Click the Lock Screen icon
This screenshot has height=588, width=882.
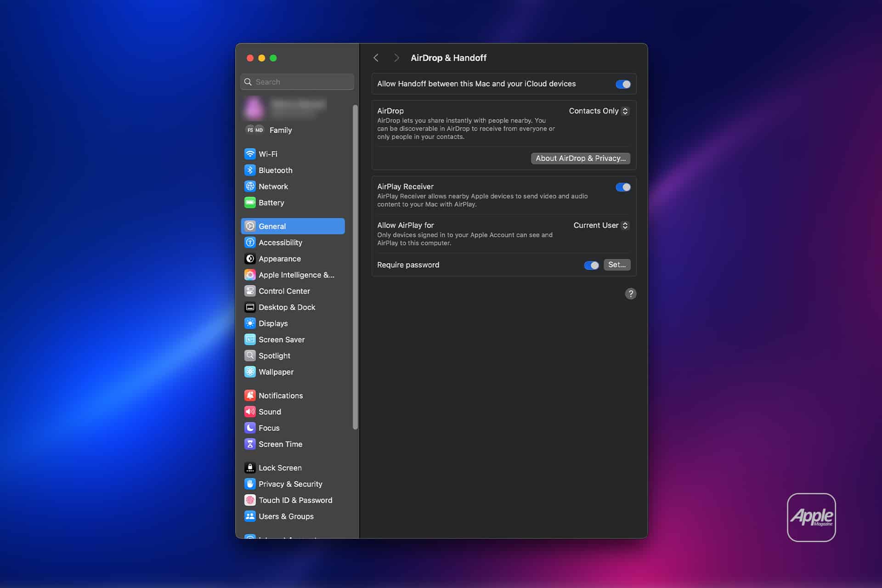point(250,468)
